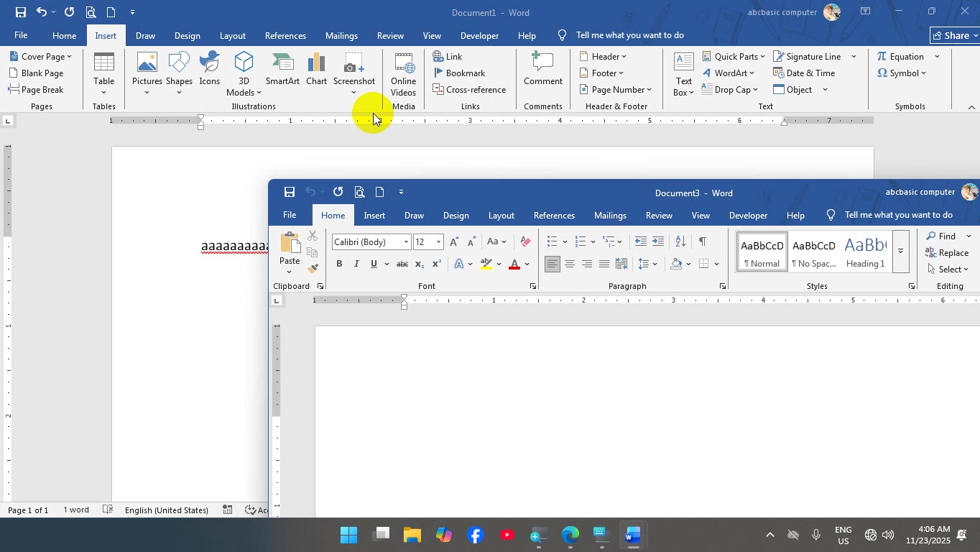This screenshot has height=552, width=980.
Task: Justify paragraph text in Document3
Action: 604,264
